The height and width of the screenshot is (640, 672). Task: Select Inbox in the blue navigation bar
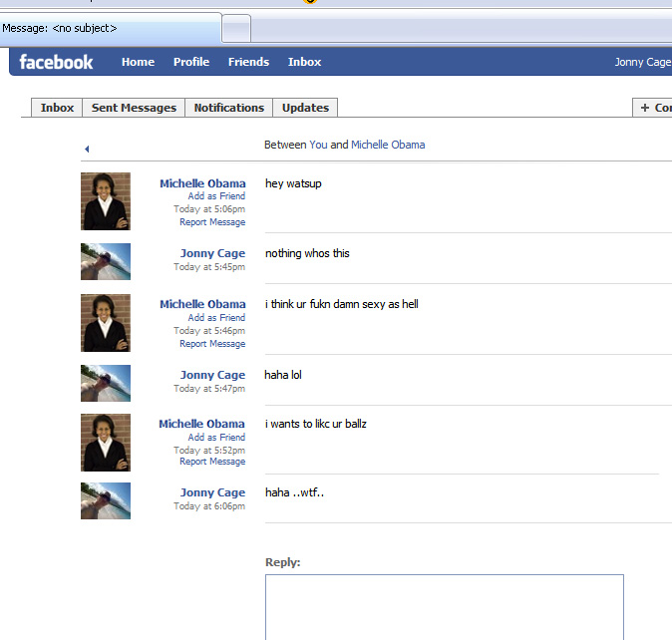click(x=304, y=62)
